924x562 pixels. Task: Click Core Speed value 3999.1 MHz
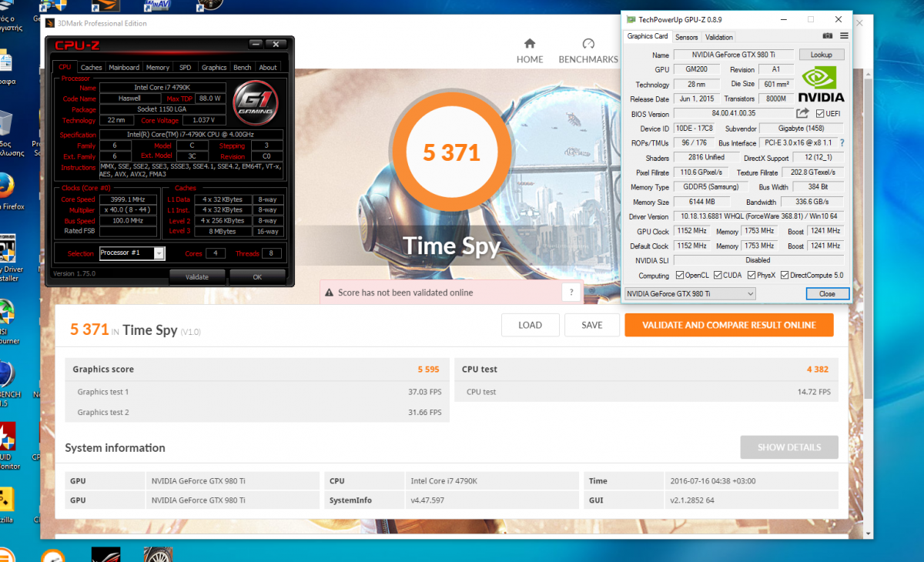click(x=128, y=199)
